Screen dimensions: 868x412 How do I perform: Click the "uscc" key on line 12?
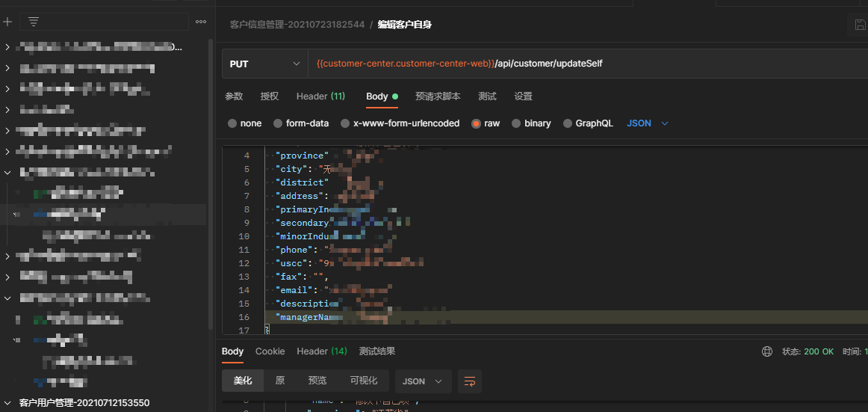291,263
